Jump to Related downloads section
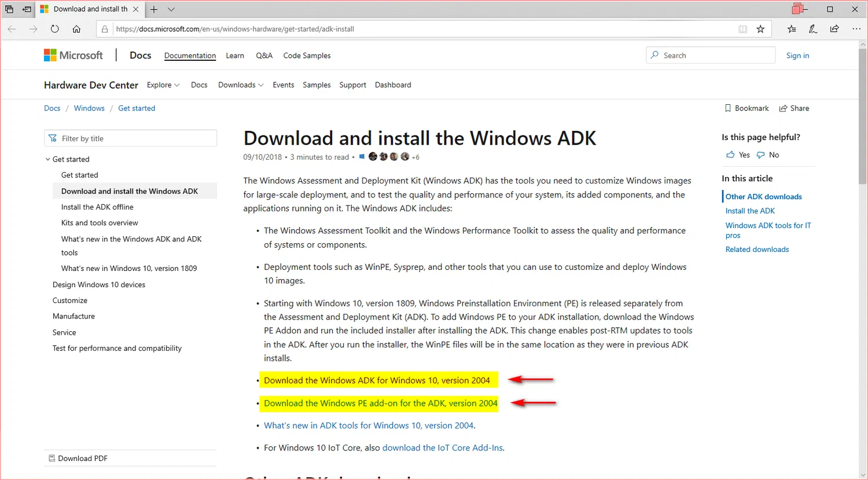Viewport: 868px width, 480px height. [757, 250]
